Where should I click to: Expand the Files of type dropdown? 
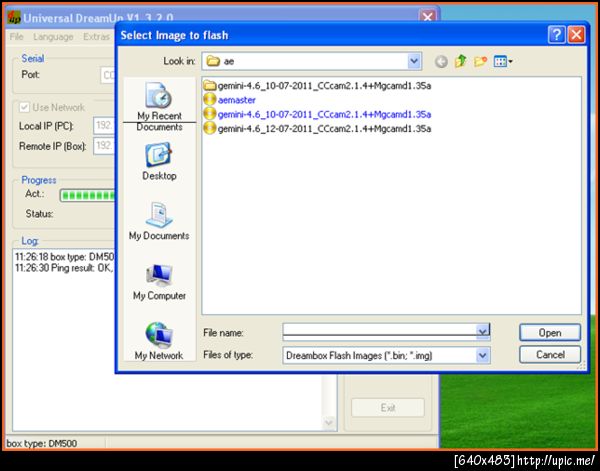click(483, 355)
